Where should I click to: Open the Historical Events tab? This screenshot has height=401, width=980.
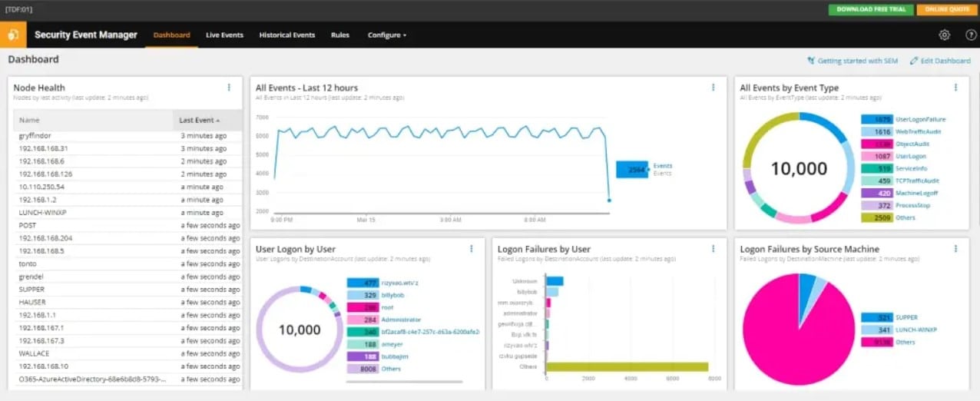287,35
